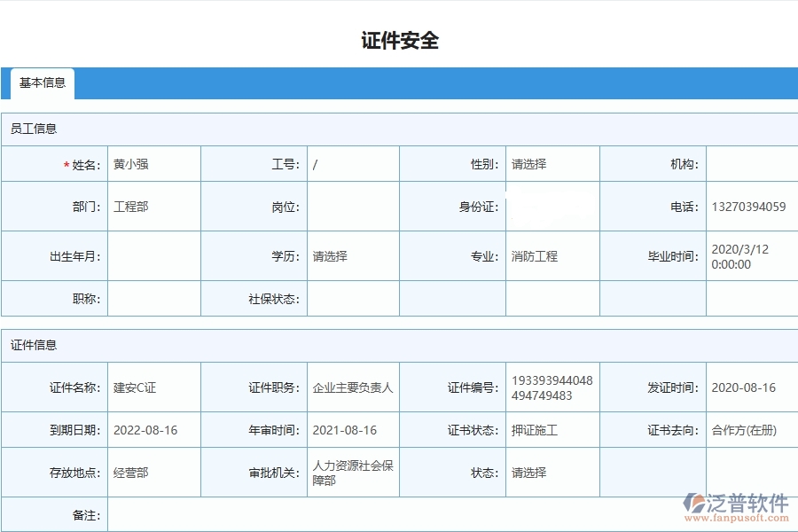The image size is (798, 532).
Task: Select the 证件编号 number field
Action: tap(550, 387)
